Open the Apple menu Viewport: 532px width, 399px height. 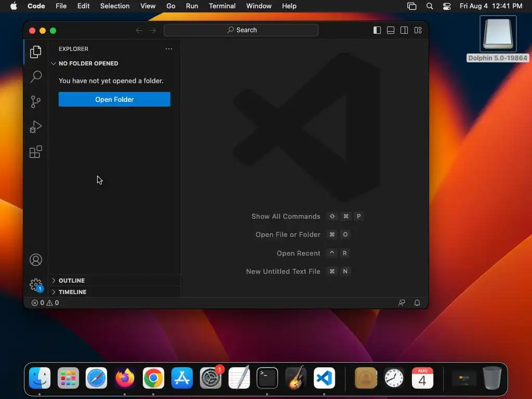click(x=14, y=6)
